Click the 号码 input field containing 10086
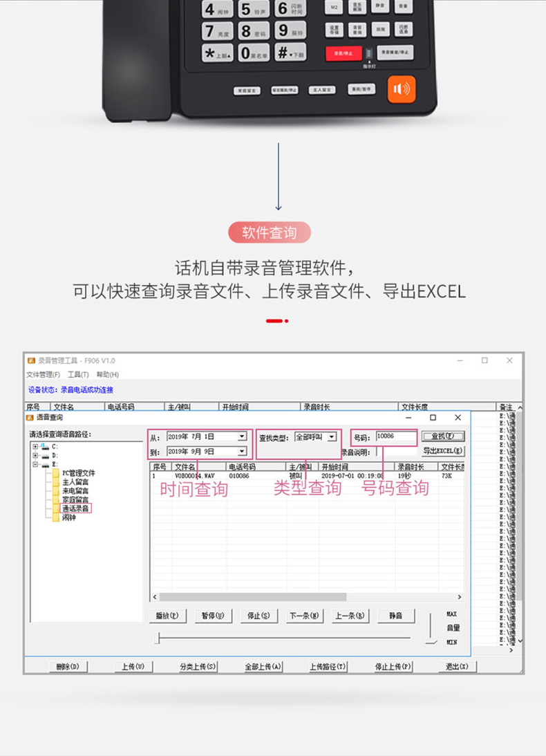This screenshot has width=546, height=756. 396,436
